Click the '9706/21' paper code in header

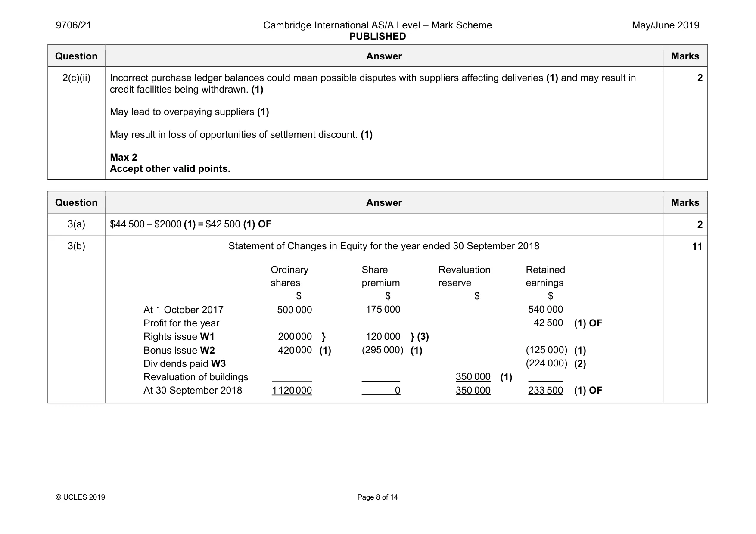tap(74, 25)
